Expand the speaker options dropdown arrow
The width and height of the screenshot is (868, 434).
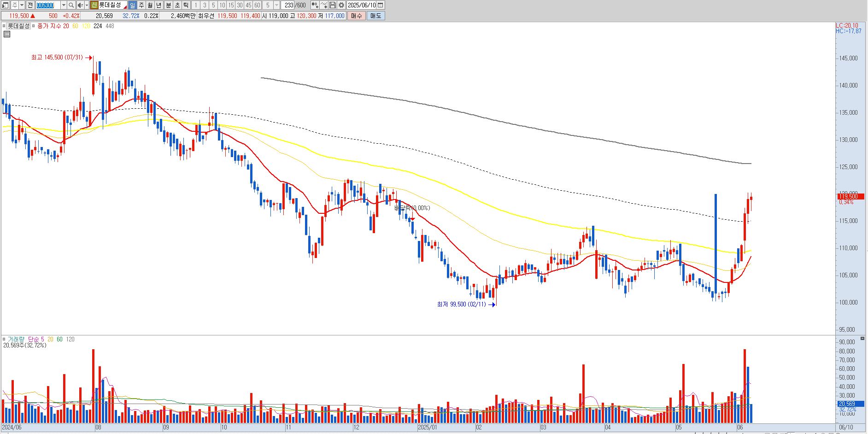click(x=87, y=5)
